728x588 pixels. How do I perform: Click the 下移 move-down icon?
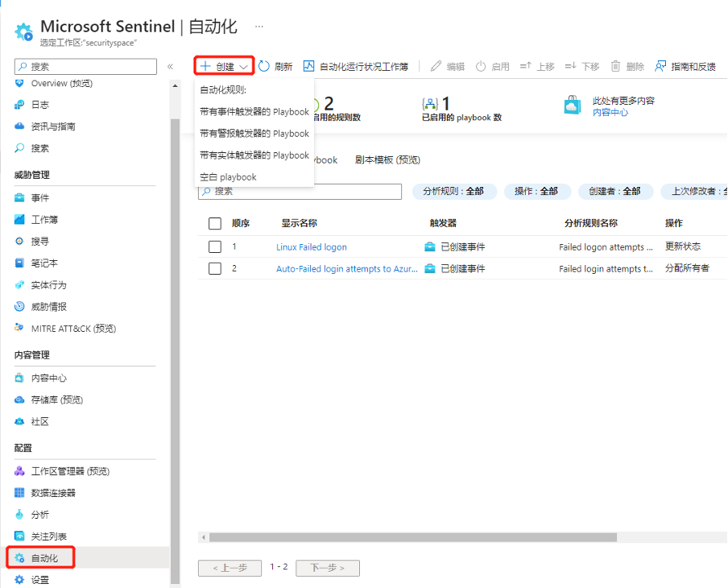pyautogui.click(x=571, y=66)
